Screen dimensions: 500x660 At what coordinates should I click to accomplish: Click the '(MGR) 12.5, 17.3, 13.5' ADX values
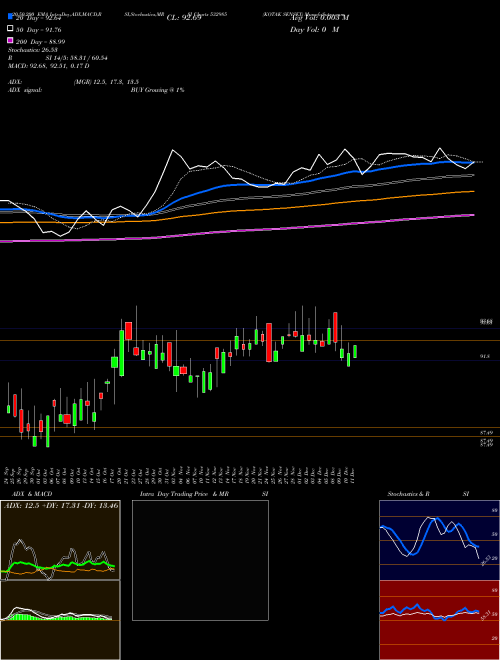(x=106, y=82)
